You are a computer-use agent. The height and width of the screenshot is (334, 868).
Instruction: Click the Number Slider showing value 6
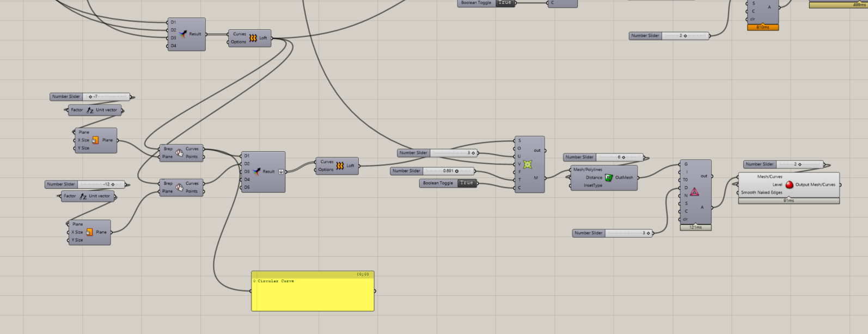click(619, 157)
